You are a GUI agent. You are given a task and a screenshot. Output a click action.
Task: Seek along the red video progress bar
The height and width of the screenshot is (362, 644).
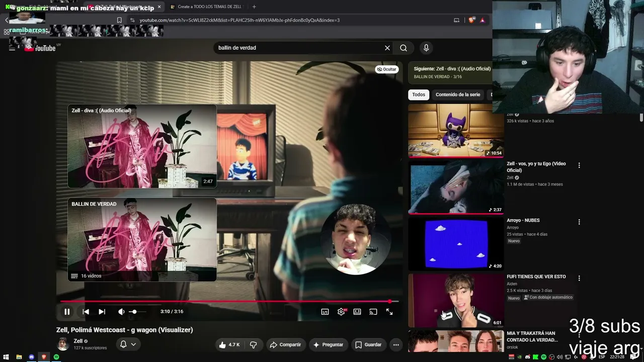229,302
